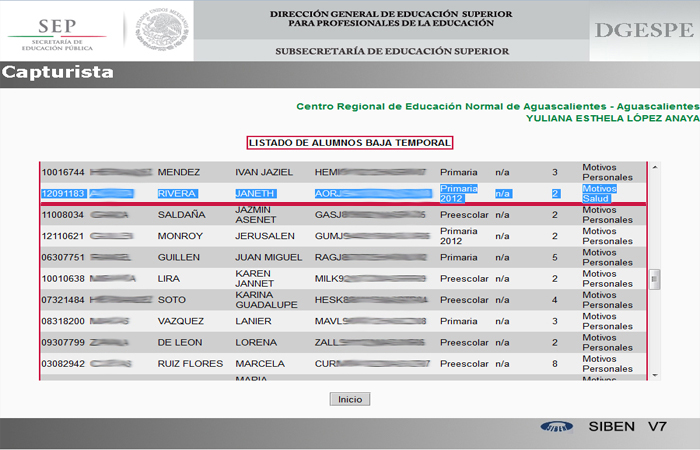This screenshot has width=700, height=450.
Task: Click the Inicio button
Action: [350, 399]
